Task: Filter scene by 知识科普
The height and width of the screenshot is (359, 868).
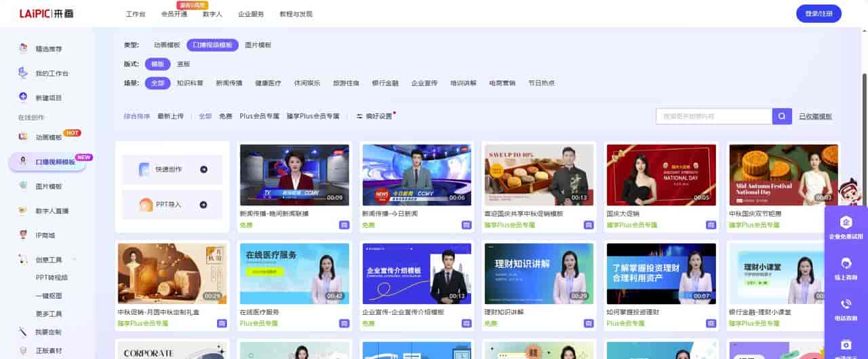Action: [190, 83]
